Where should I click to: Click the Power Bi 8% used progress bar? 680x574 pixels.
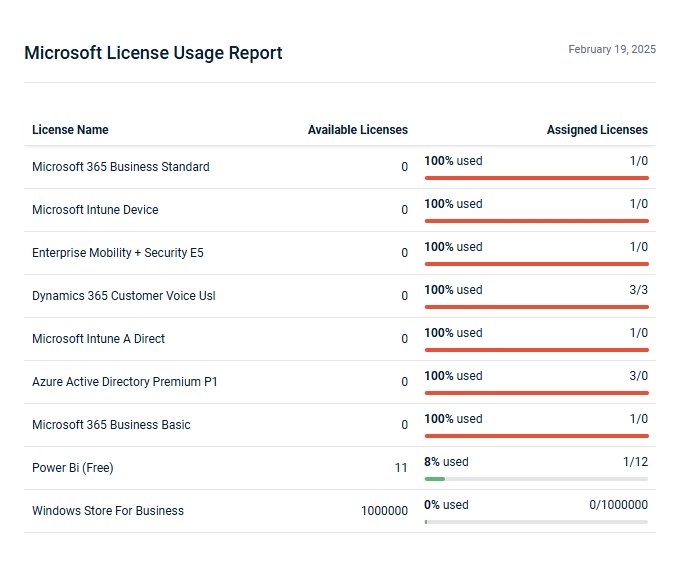pos(536,479)
